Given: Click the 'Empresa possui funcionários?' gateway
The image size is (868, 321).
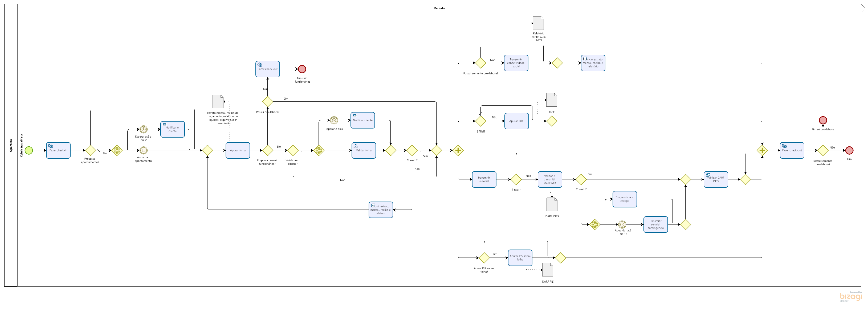Looking at the screenshot, I should click(268, 150).
